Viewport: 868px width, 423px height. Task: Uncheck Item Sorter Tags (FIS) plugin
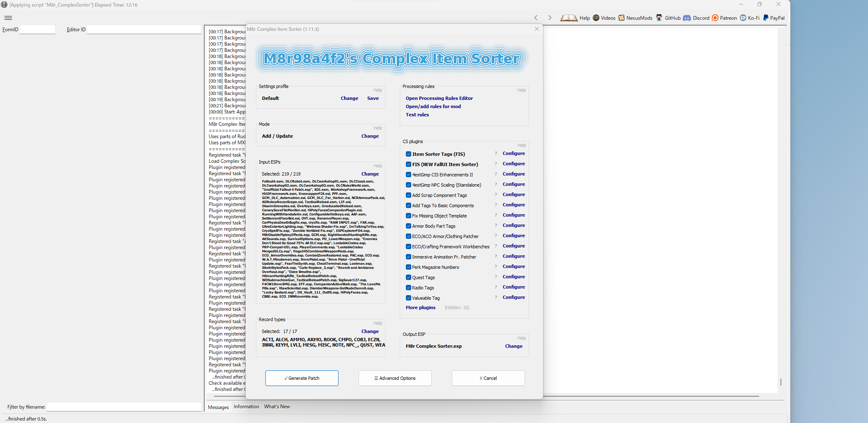pyautogui.click(x=408, y=154)
